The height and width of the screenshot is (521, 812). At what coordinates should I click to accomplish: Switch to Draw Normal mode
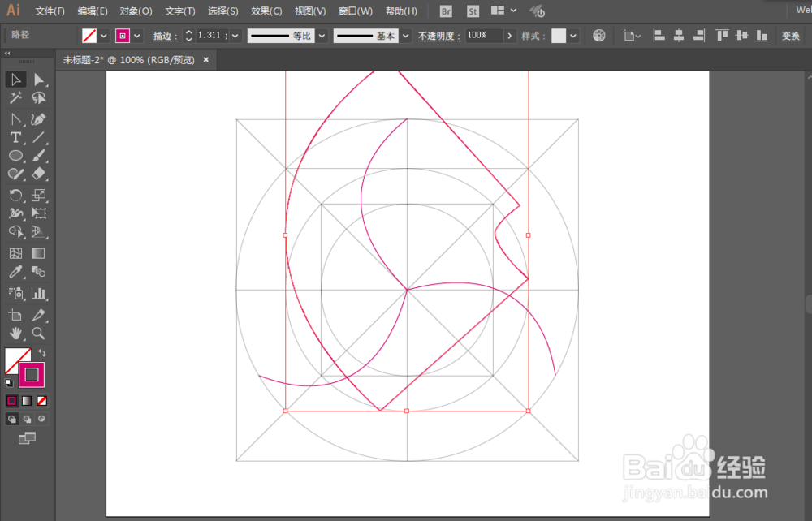pos(12,419)
